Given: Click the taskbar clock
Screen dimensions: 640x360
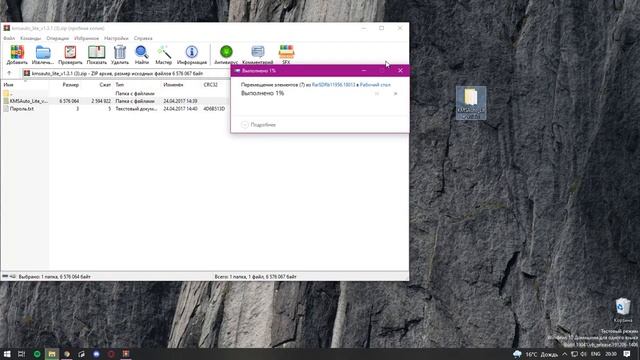Looking at the screenshot, I should (x=611, y=354).
